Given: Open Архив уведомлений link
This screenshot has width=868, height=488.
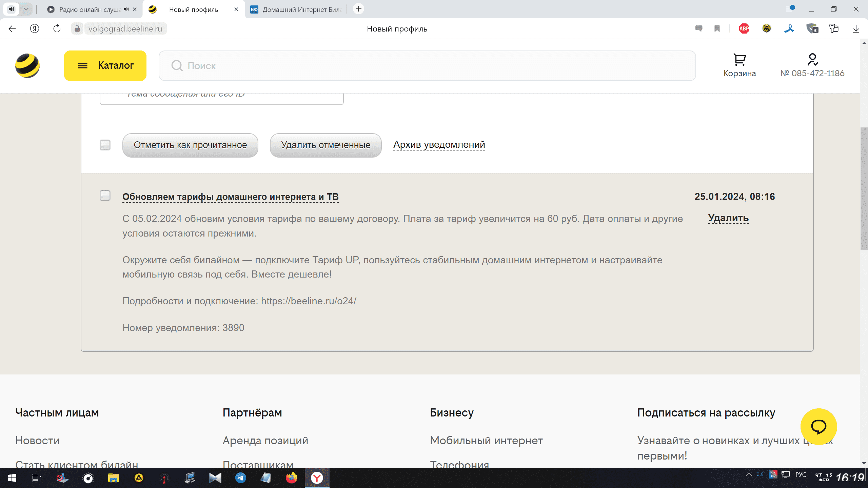Looking at the screenshot, I should [x=439, y=145].
